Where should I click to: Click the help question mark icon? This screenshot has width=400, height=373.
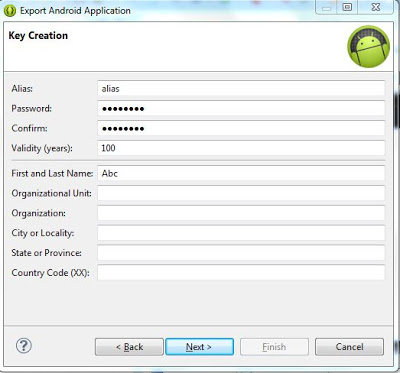click(x=24, y=346)
